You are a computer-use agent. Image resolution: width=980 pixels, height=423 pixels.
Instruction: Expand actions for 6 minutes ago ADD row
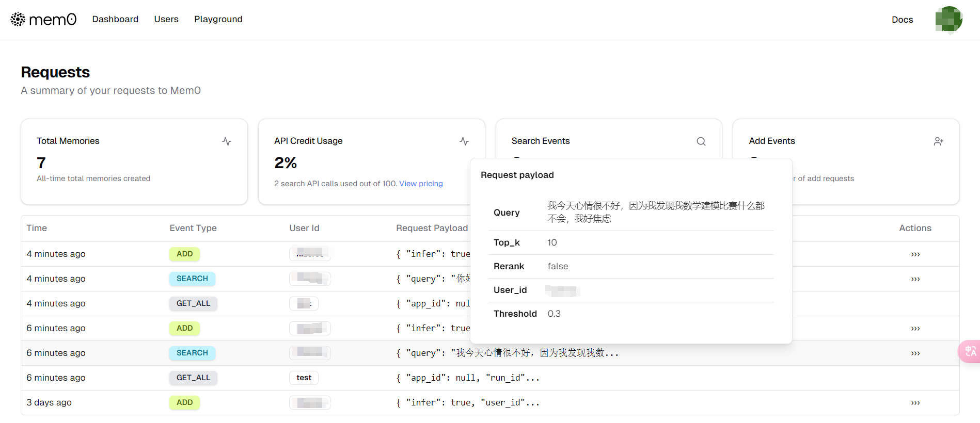(915, 329)
